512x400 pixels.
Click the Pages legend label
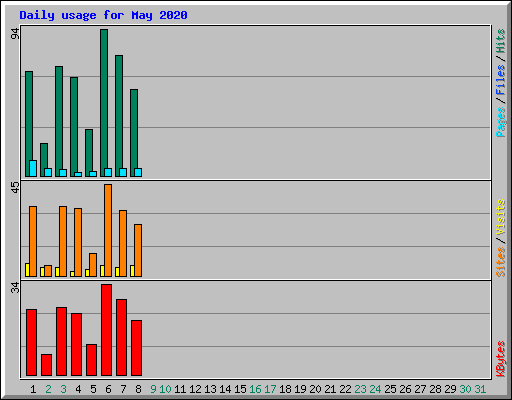500,122
